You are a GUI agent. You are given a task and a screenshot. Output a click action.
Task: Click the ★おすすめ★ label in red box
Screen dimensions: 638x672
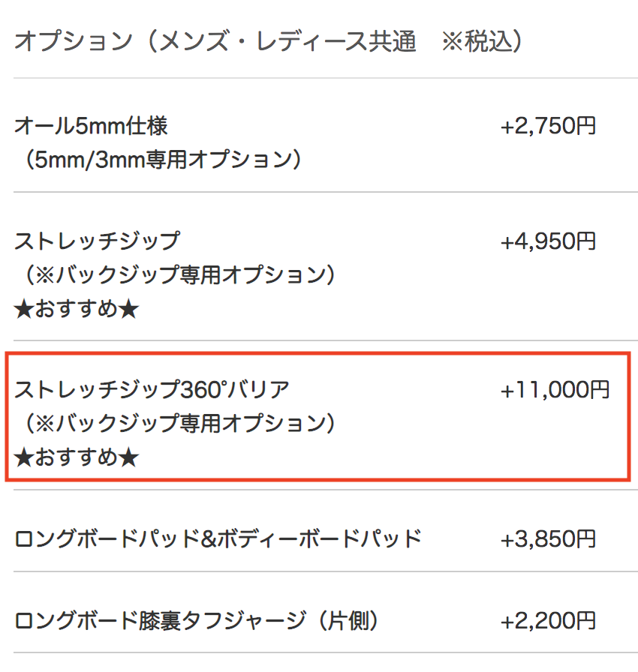[x=77, y=457]
